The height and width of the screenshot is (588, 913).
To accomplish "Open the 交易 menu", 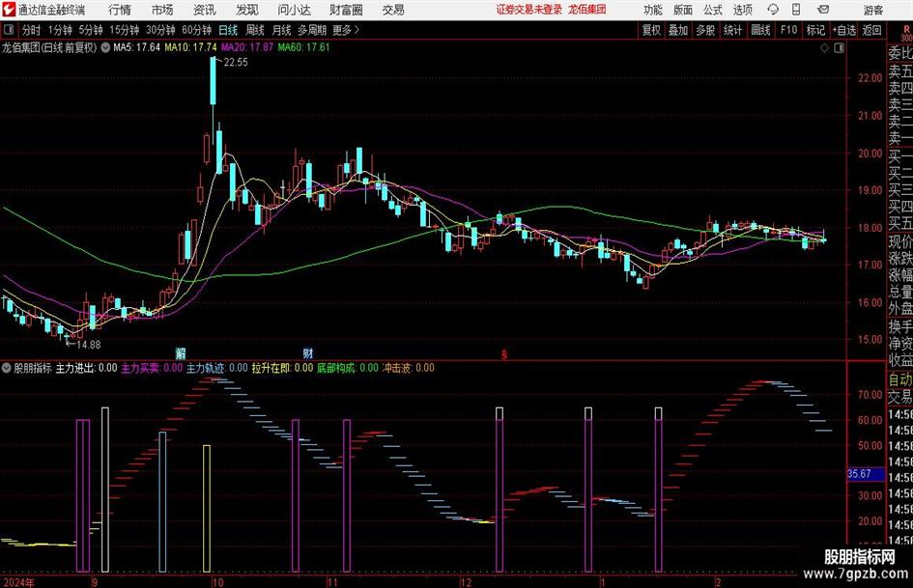I will (x=393, y=10).
